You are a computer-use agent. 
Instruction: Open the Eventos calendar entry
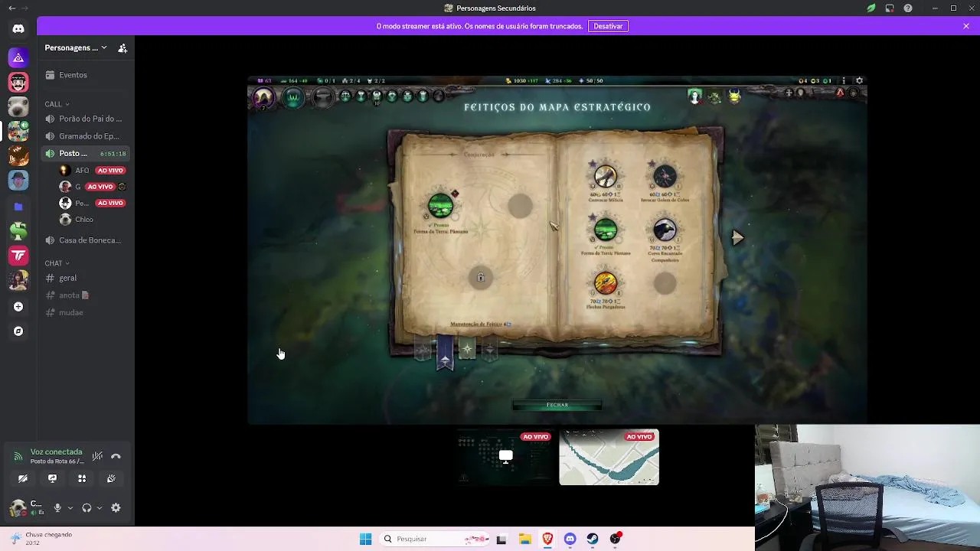click(x=84, y=75)
